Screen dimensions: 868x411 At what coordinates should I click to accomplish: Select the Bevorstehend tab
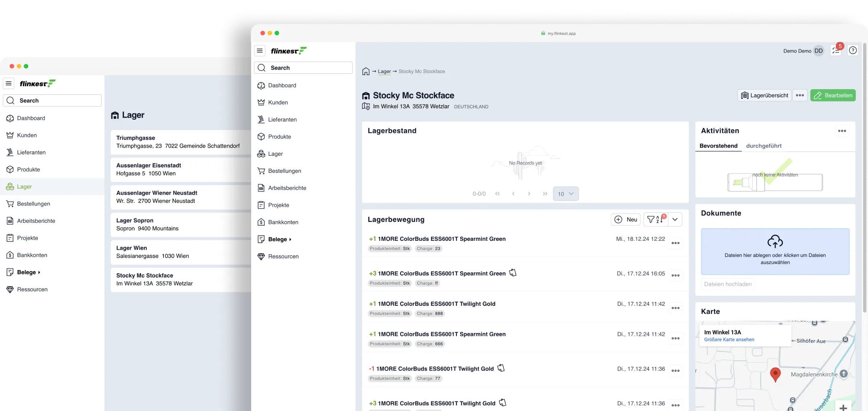pyautogui.click(x=719, y=146)
